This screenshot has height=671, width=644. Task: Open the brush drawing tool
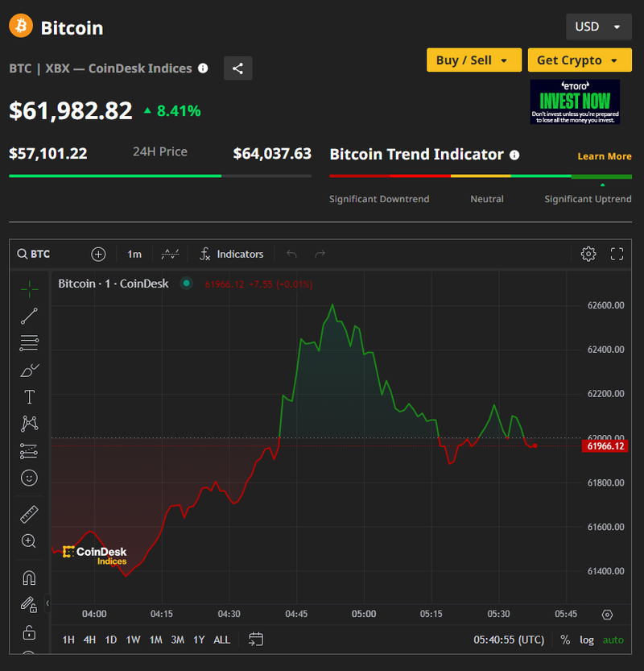coord(29,371)
